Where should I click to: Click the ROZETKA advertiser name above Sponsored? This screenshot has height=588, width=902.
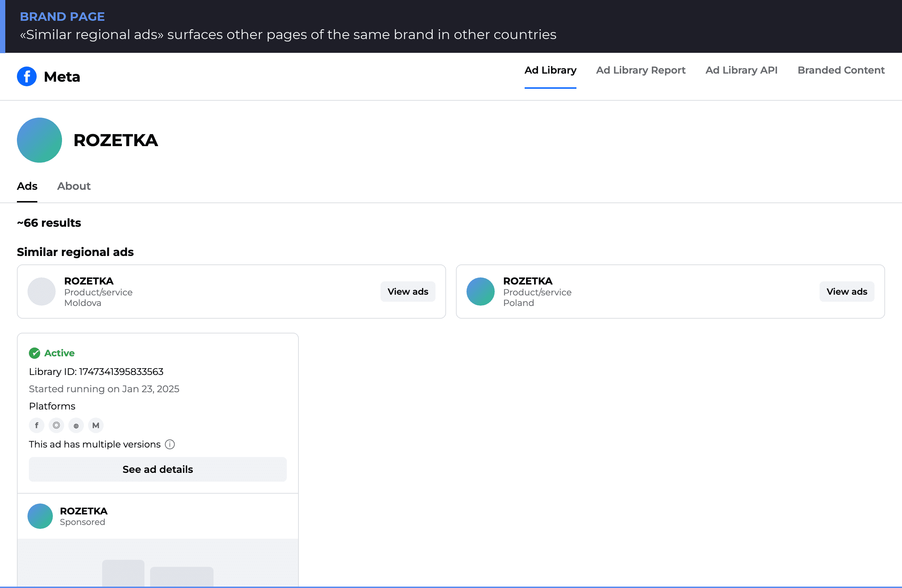(x=84, y=511)
